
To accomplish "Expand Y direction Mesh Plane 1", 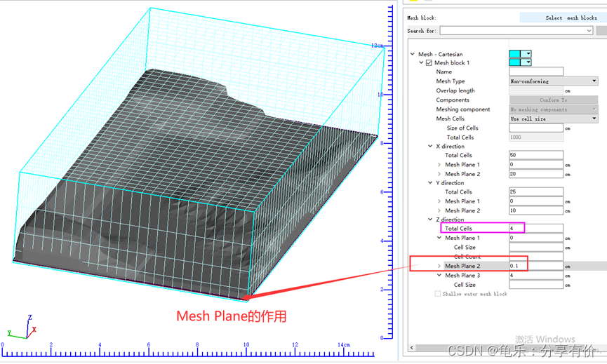I will (x=439, y=201).
